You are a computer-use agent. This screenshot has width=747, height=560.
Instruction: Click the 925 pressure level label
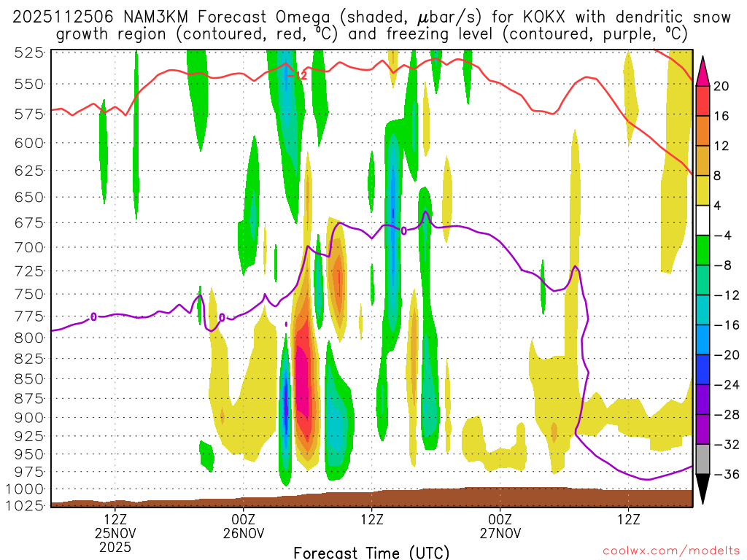pyautogui.click(x=29, y=437)
